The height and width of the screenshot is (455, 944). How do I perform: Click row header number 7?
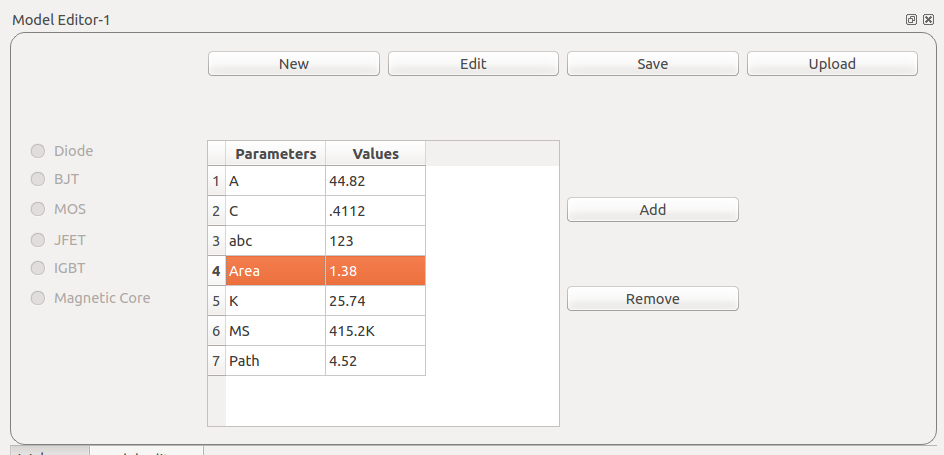217,361
